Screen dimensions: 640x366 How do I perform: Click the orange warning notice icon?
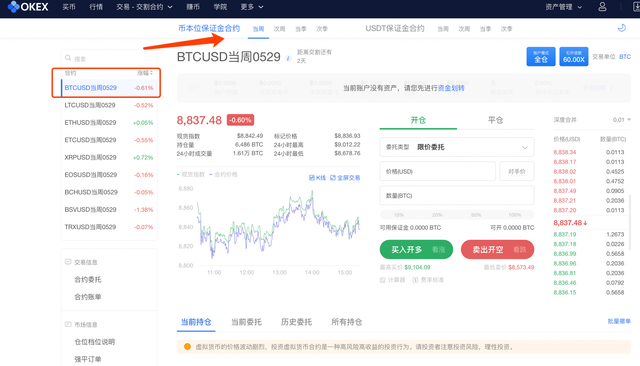[187, 346]
